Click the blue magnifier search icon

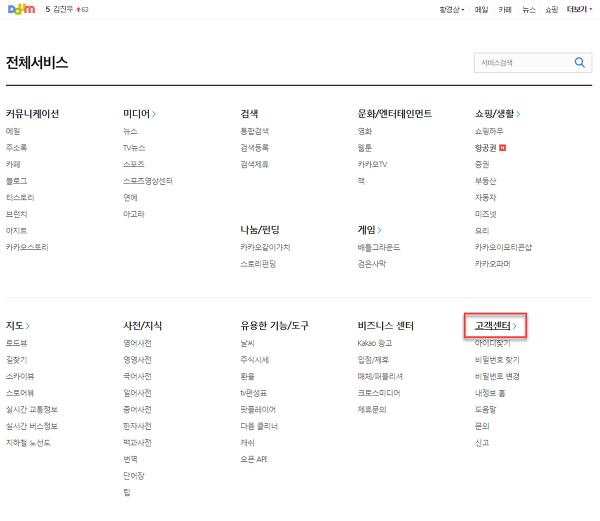coord(580,62)
